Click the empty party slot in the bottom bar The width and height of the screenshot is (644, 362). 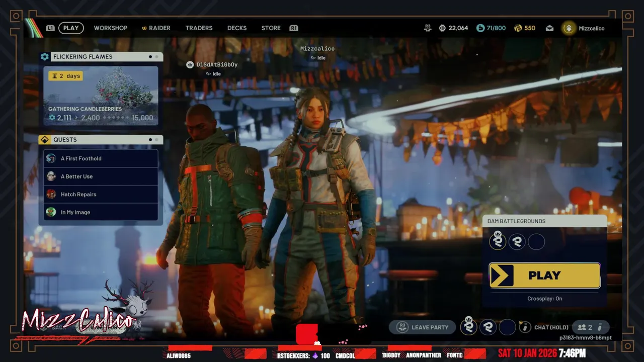tap(507, 327)
